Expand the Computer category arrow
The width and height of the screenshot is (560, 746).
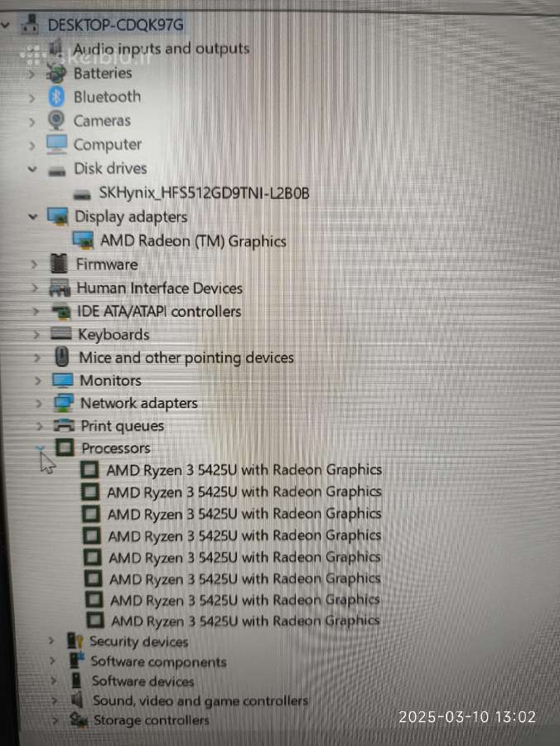(x=31, y=145)
